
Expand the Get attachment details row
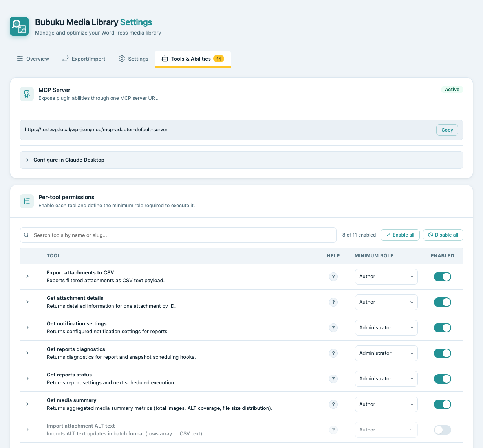(27, 302)
